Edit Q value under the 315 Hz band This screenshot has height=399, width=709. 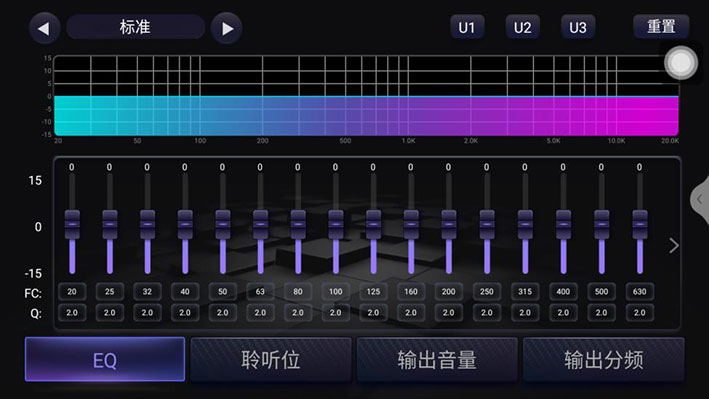[525, 313]
